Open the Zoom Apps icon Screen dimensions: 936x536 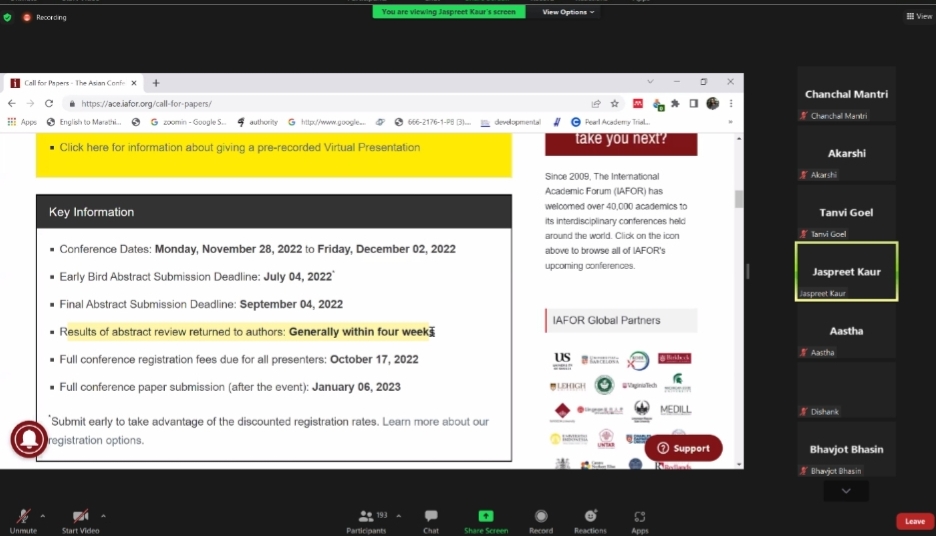pos(640,517)
